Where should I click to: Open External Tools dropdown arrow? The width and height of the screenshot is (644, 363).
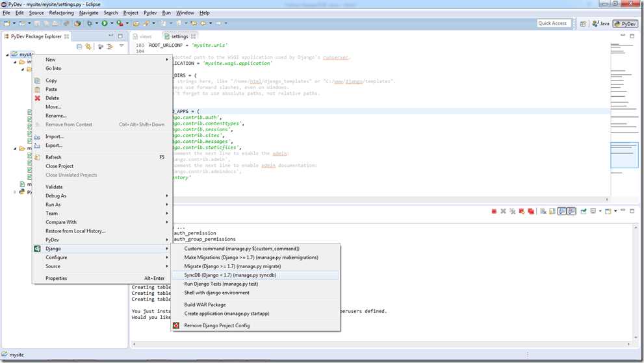click(x=127, y=23)
